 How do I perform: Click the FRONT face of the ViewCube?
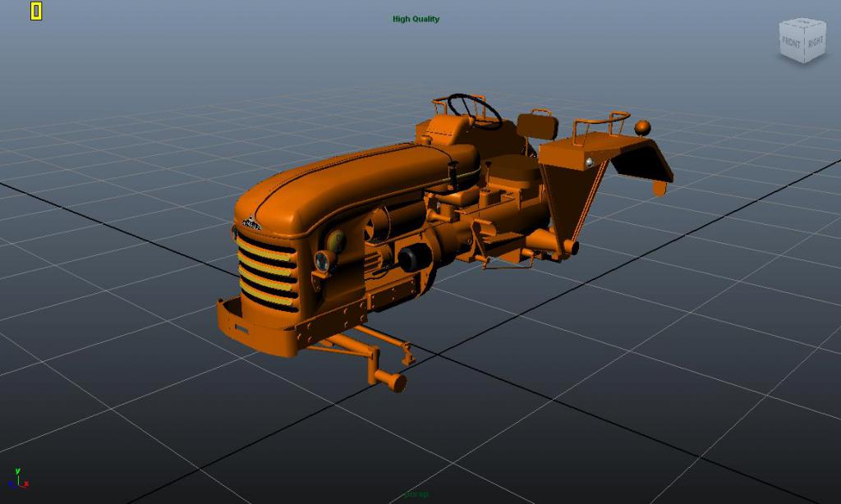pyautogui.click(x=792, y=44)
